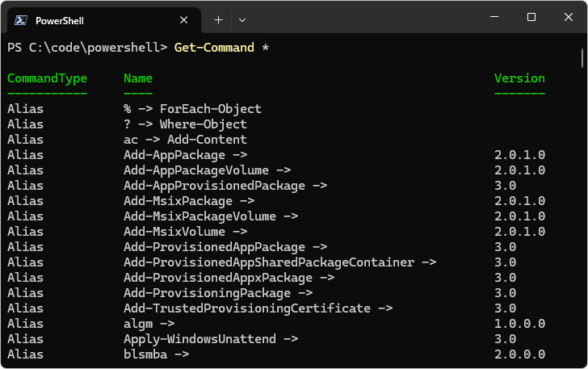
Task: Click version 3.0 in Add-AppProvisionedPackage row
Action: 505,186
